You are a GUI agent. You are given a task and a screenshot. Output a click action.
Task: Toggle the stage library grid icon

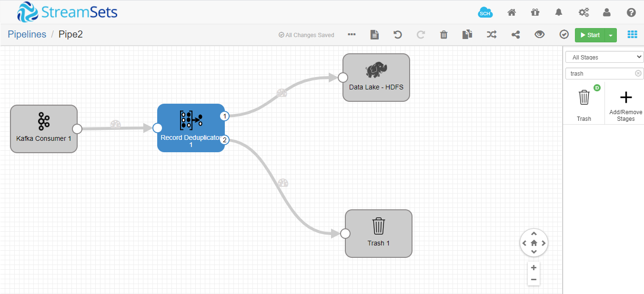pos(632,35)
